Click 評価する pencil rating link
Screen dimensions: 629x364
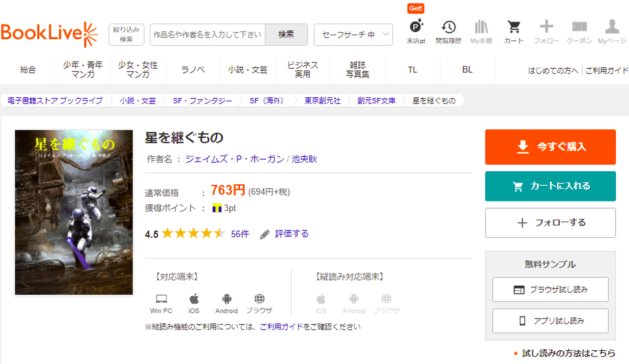285,234
